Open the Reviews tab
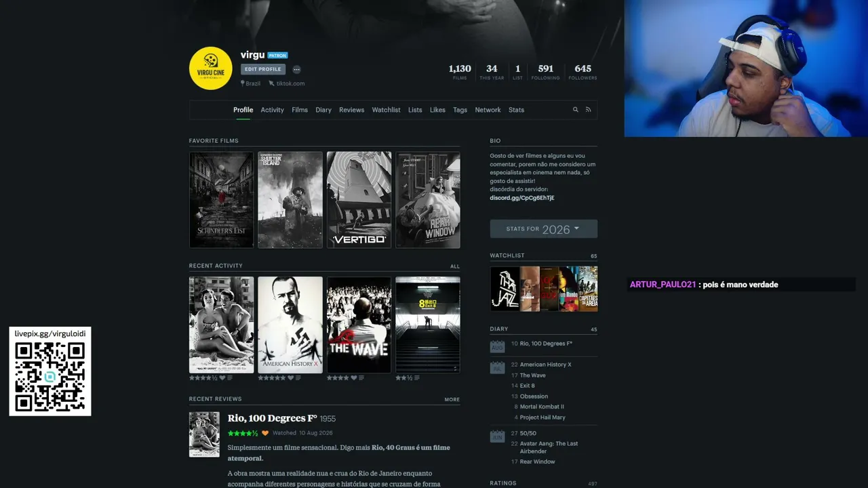The image size is (868, 488). tap(352, 110)
